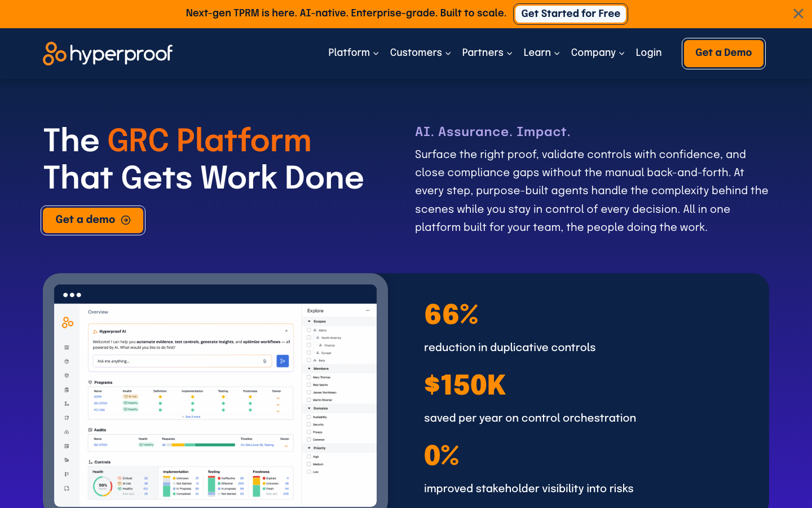
Task: Open the Customers dropdown menu
Action: (420, 52)
